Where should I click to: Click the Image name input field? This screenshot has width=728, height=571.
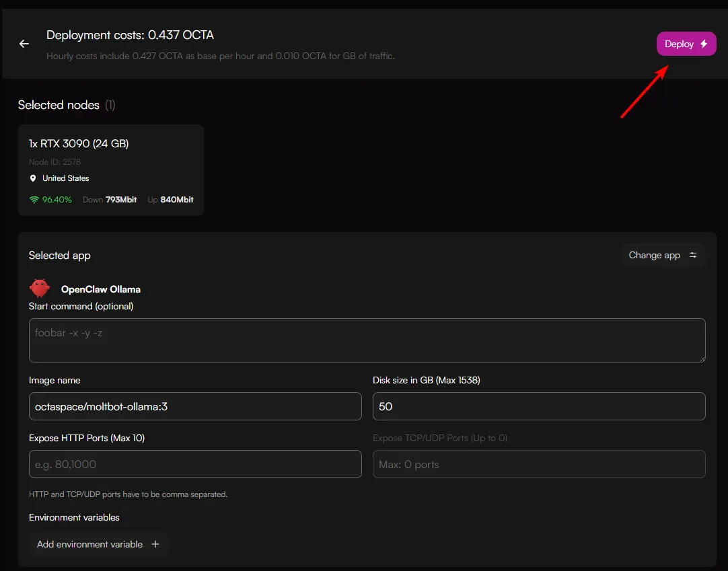(x=195, y=406)
